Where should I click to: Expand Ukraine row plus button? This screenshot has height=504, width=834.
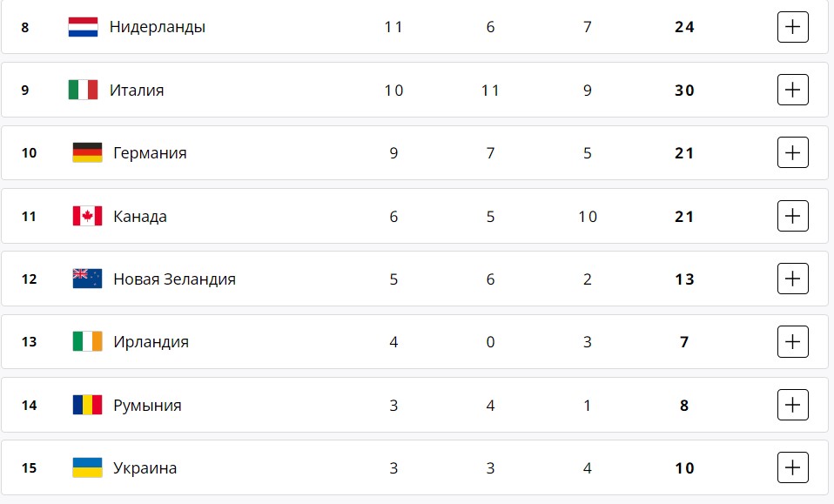point(792,467)
